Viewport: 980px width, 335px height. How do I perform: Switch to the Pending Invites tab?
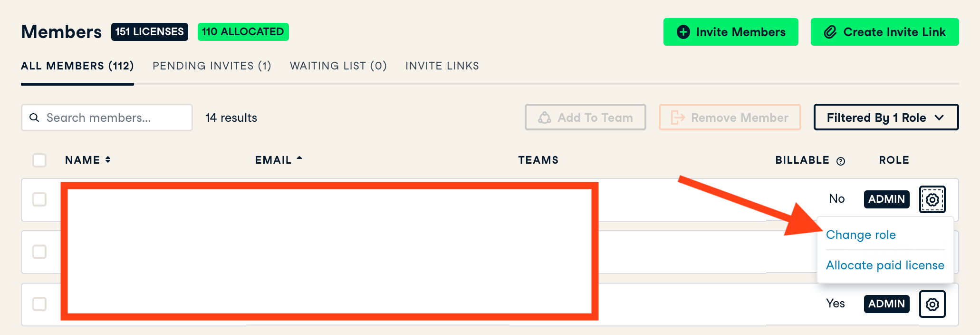click(212, 66)
